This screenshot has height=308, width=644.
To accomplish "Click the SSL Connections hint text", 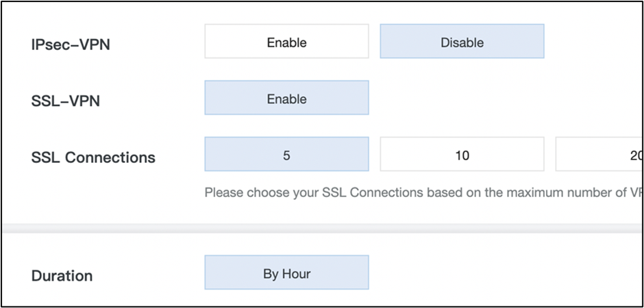I will tap(412, 192).
